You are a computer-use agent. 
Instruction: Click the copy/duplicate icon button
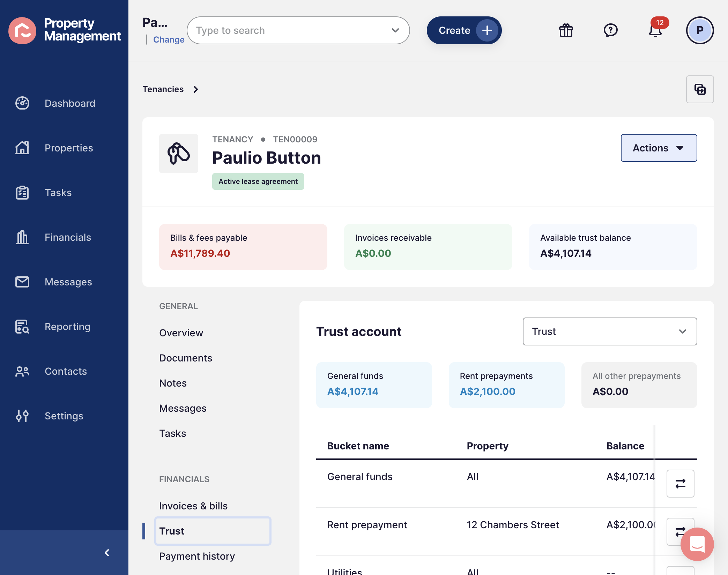[x=700, y=89]
